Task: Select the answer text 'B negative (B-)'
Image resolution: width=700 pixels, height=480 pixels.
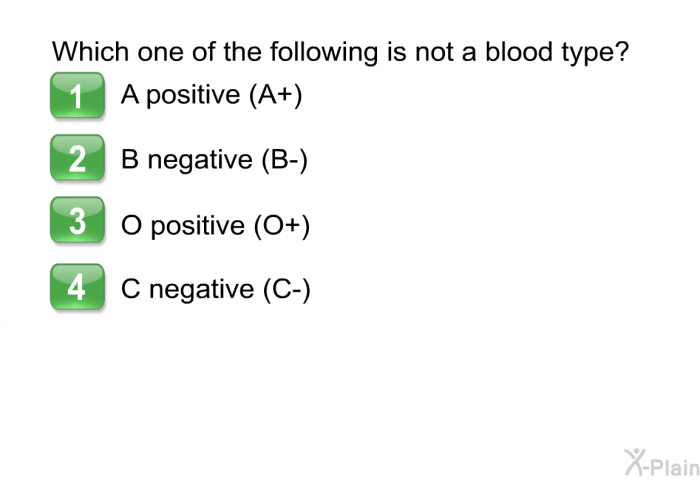Action: (214, 160)
